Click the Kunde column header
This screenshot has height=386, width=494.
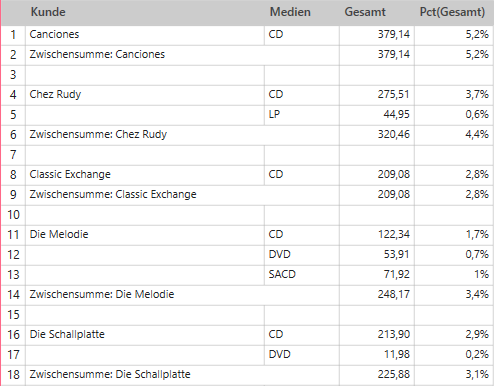(145, 12)
